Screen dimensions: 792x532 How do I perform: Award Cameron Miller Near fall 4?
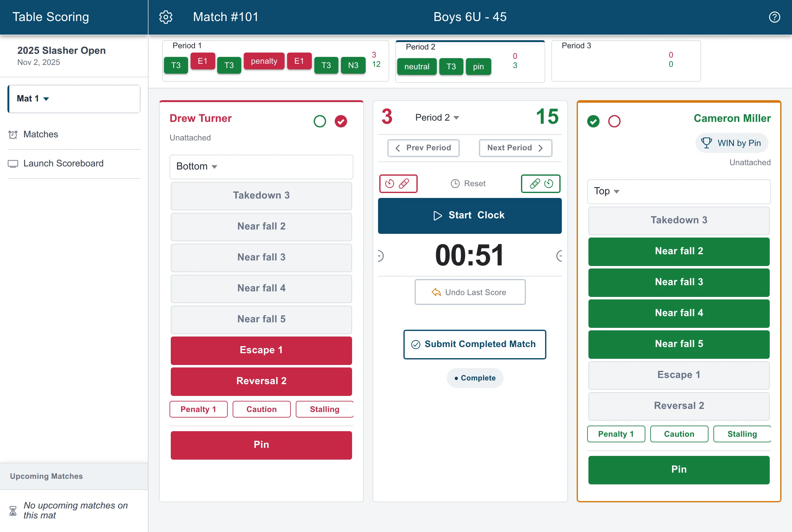pos(679,313)
